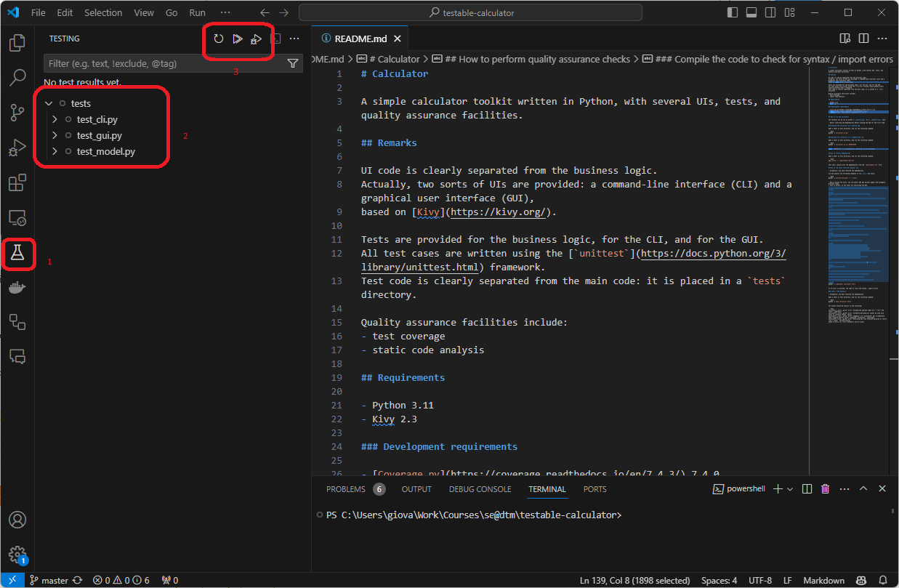Open the Run menu
Image resolution: width=899 pixels, height=588 pixels.
197,12
